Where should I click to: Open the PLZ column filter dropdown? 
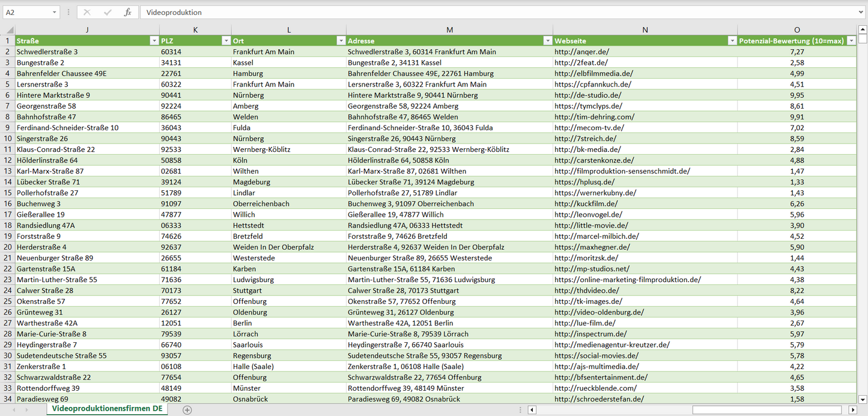pyautogui.click(x=226, y=41)
